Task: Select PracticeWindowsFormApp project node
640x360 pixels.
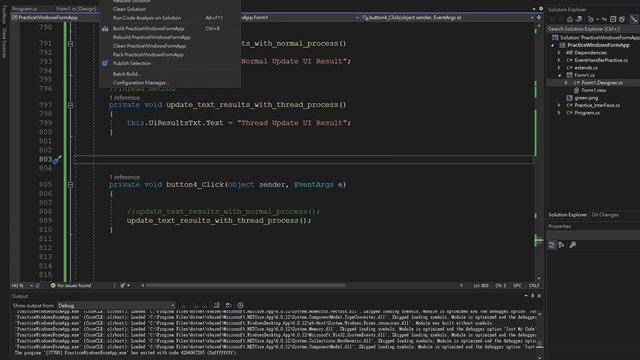Action: click(598, 45)
